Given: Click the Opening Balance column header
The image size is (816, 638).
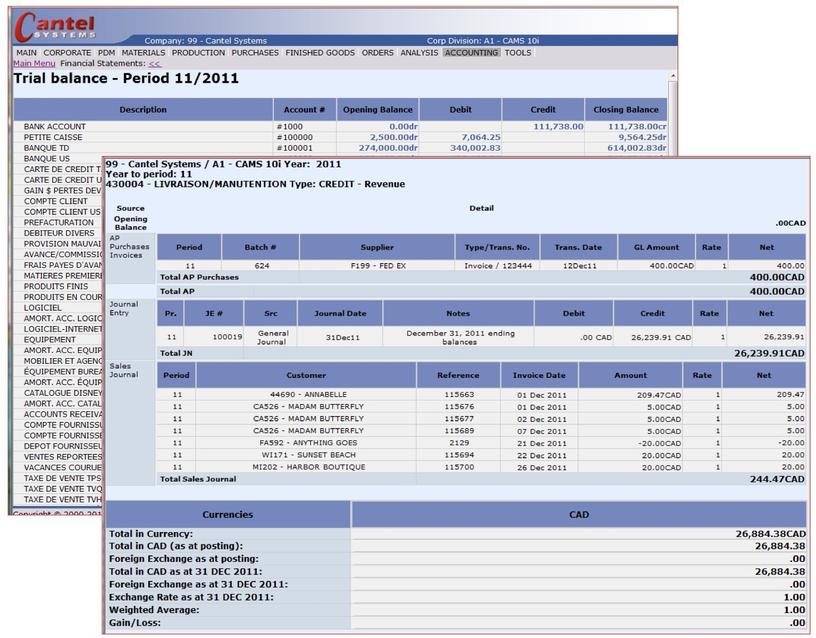Looking at the screenshot, I should 378,110.
